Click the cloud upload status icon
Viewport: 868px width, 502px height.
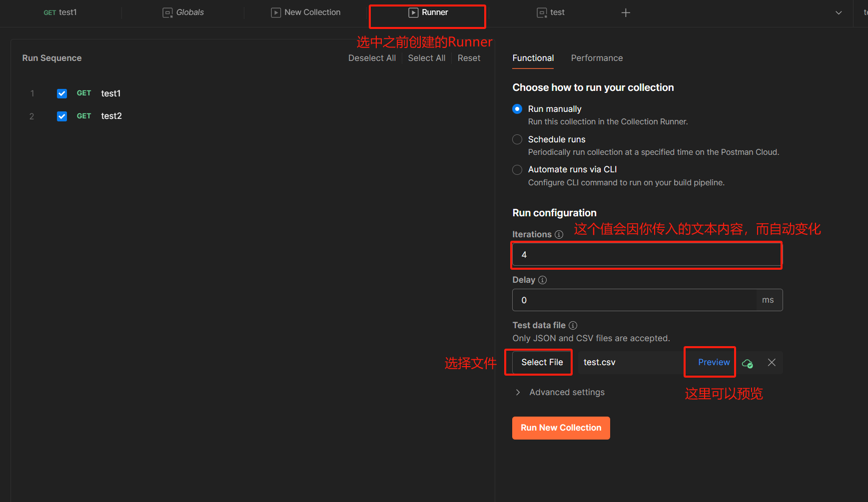(x=748, y=363)
